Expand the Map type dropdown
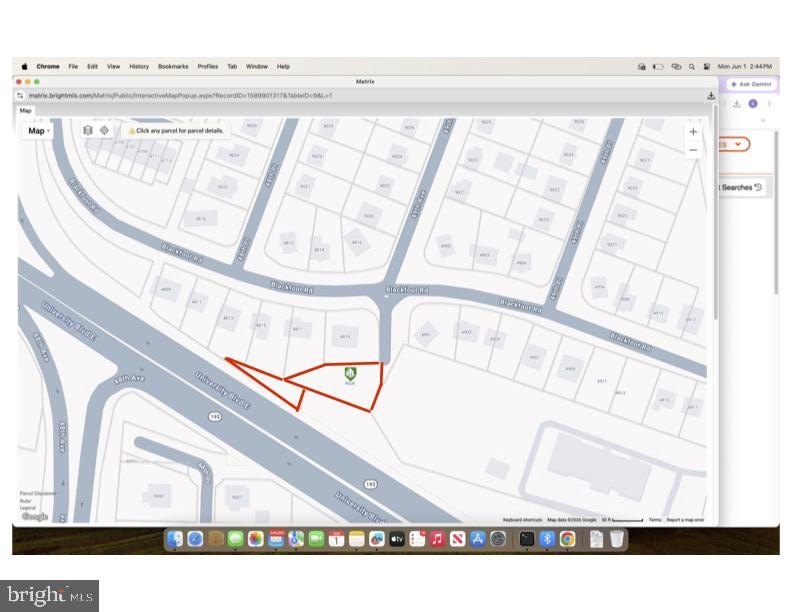Image resolution: width=792 pixels, height=612 pixels. click(38, 131)
